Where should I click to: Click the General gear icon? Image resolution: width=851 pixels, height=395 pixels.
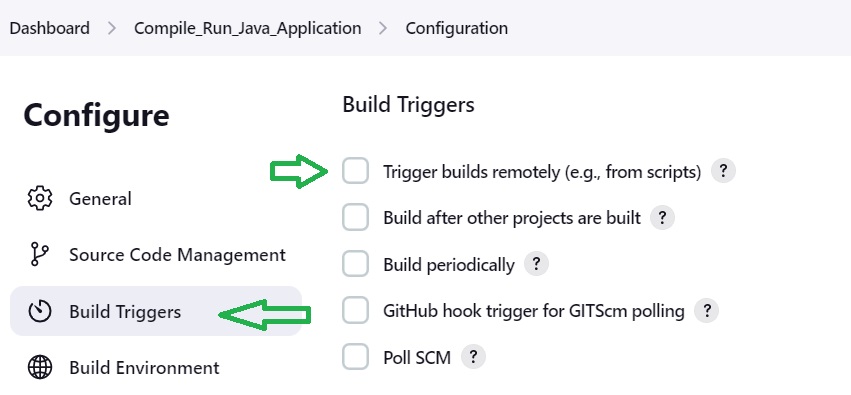pos(40,199)
